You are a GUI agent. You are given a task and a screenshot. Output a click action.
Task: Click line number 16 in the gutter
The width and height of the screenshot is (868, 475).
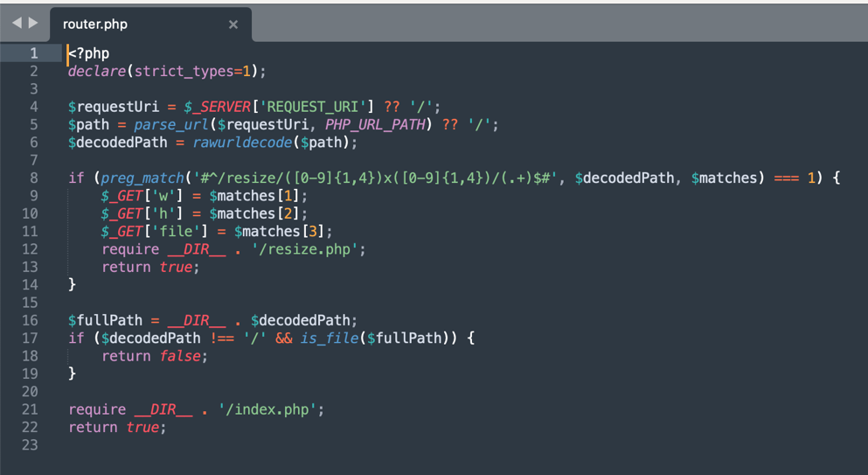[30, 320]
